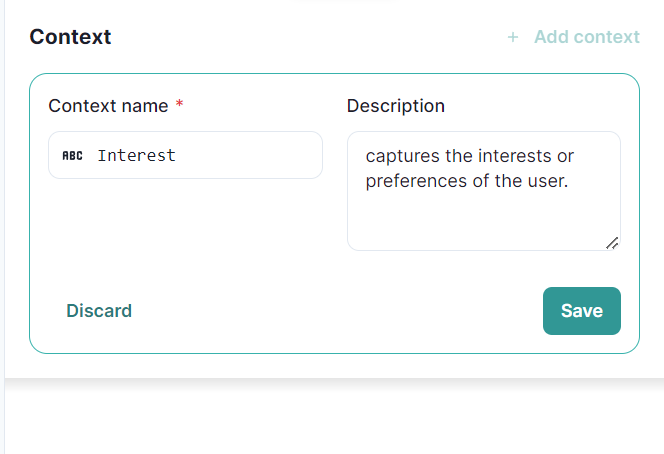Click the Context section heading

click(x=70, y=38)
